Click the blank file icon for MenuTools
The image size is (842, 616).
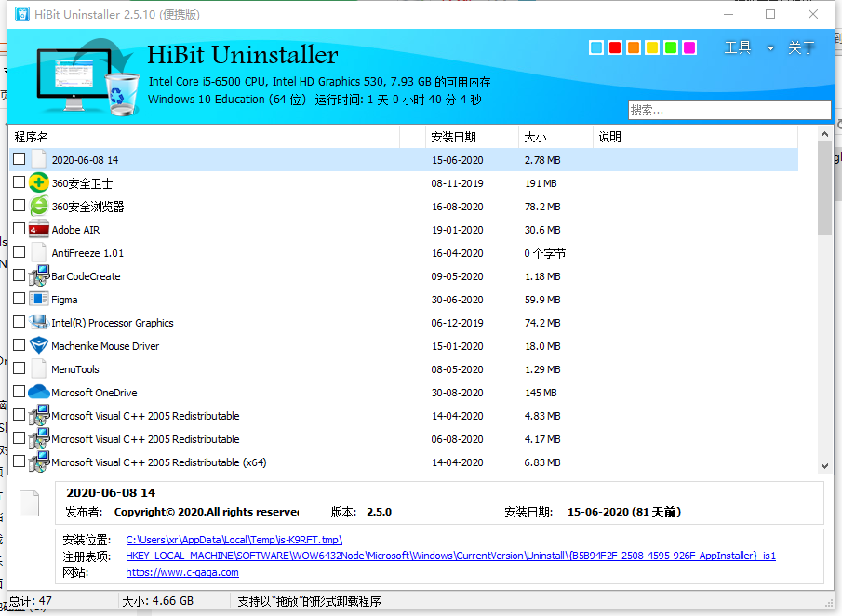39,369
